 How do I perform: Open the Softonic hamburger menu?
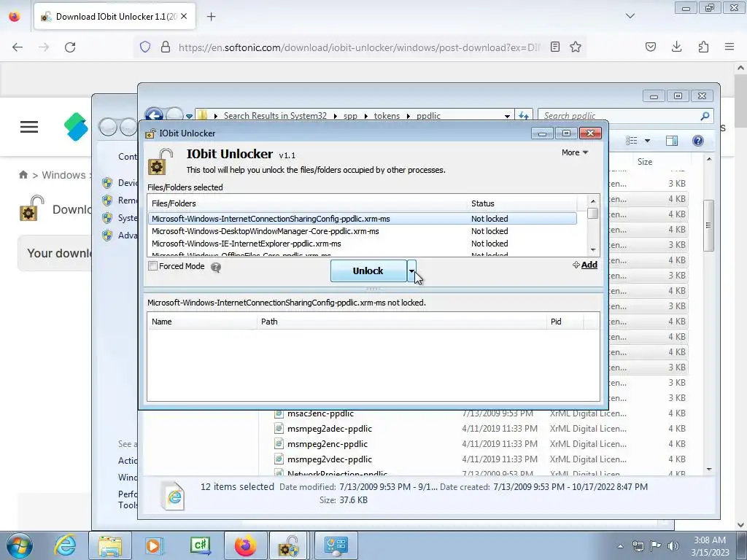tap(29, 127)
